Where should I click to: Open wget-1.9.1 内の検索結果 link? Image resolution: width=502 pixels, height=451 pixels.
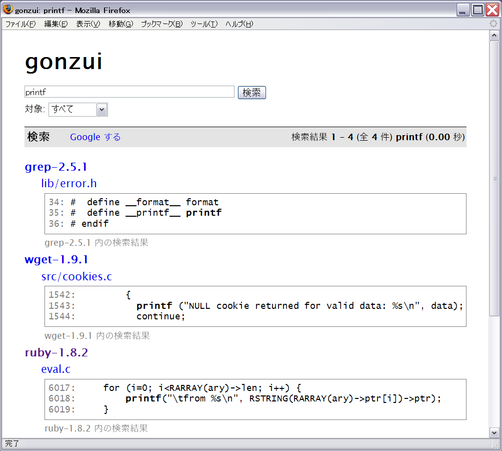point(97,335)
